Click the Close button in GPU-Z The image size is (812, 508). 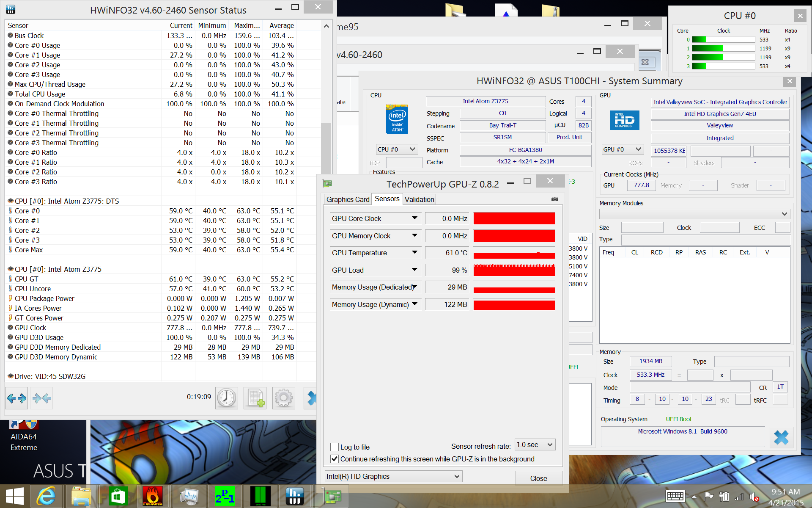coord(538,478)
